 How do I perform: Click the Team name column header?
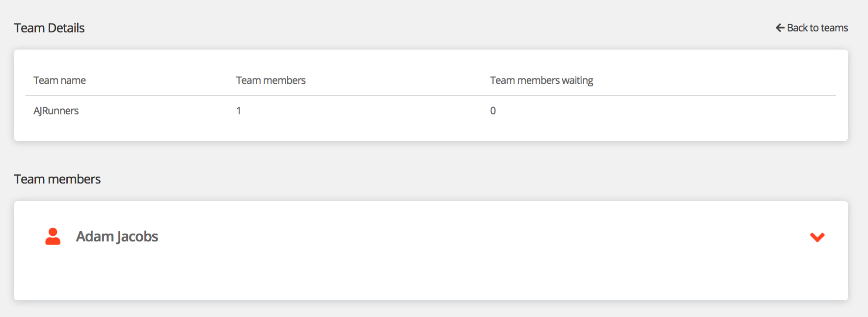coord(59,80)
